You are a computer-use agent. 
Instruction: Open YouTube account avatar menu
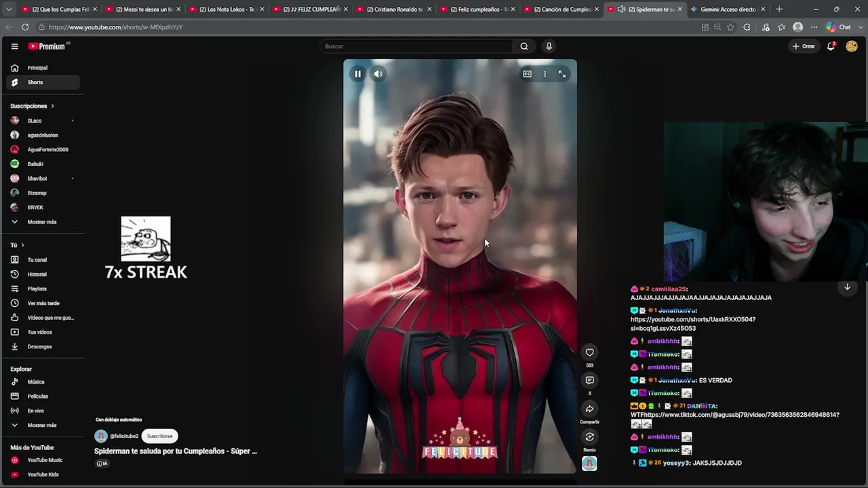tap(852, 46)
